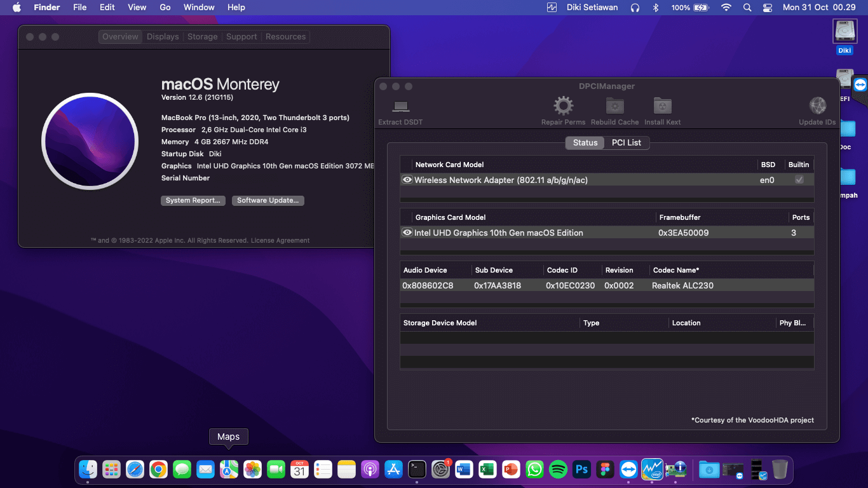Open Calendar from the Dock
This screenshot has height=488, width=868.
(x=299, y=470)
